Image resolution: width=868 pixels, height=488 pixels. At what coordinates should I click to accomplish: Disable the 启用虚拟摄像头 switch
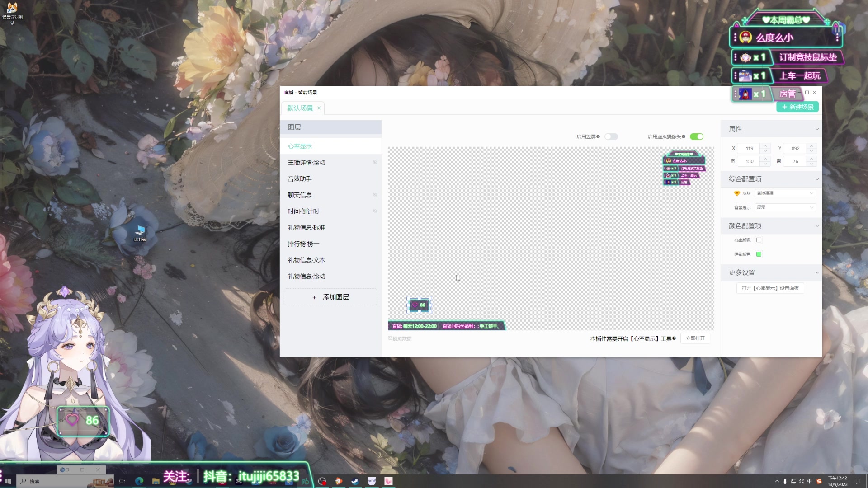click(x=697, y=136)
